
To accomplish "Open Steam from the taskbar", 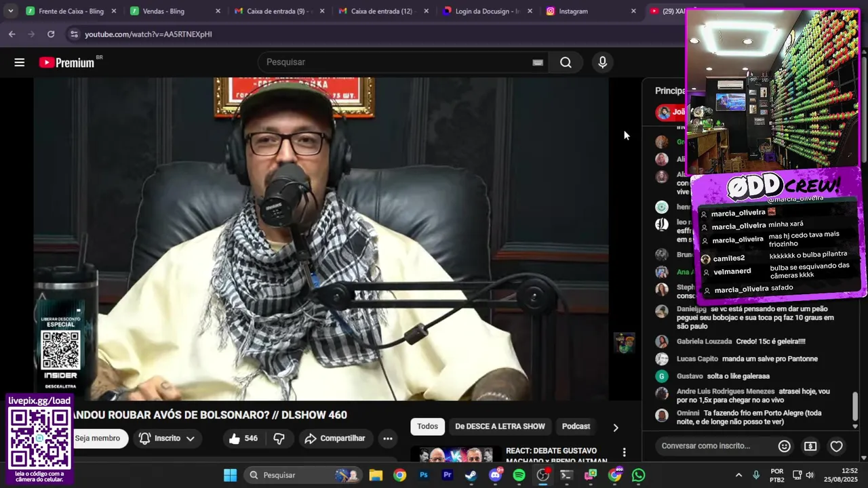I will pyautogui.click(x=471, y=475).
